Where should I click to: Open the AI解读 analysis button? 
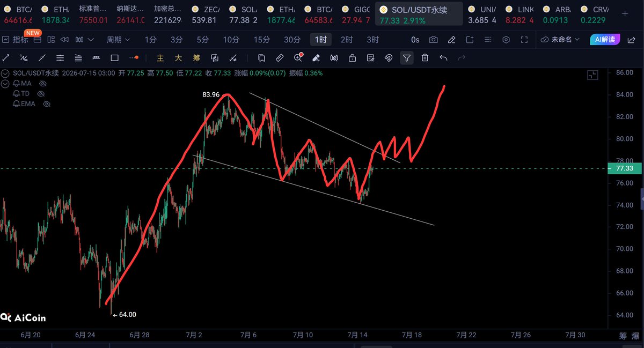[x=605, y=40]
